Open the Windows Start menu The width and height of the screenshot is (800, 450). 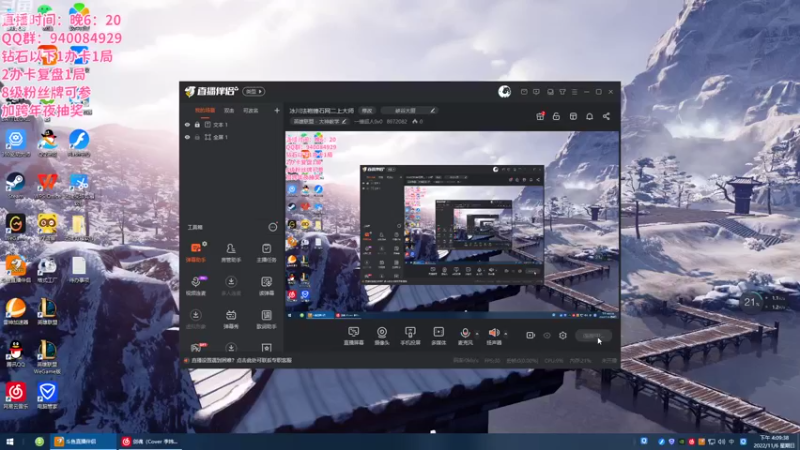[10, 442]
